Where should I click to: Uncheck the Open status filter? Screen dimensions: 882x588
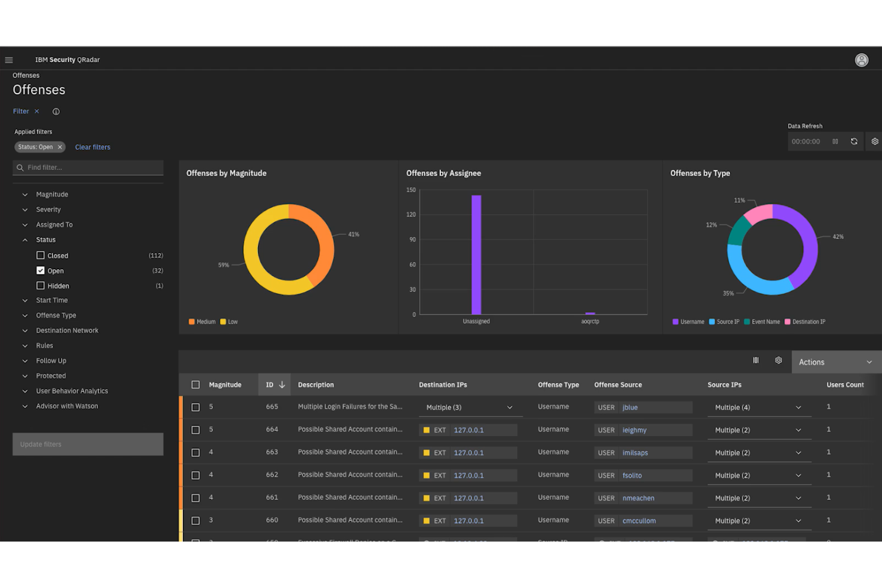click(40, 270)
